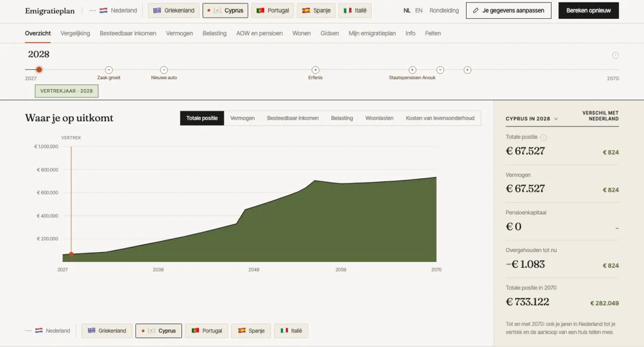Click the Portuguese flag below the chart
Viewport: 644px width, 347px height.
tap(196, 331)
